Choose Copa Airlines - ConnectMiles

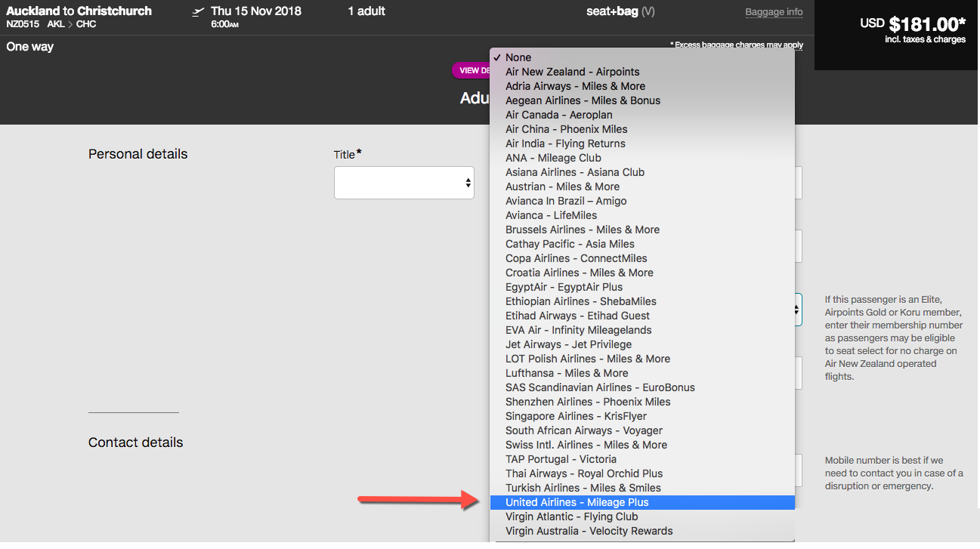click(x=642, y=258)
